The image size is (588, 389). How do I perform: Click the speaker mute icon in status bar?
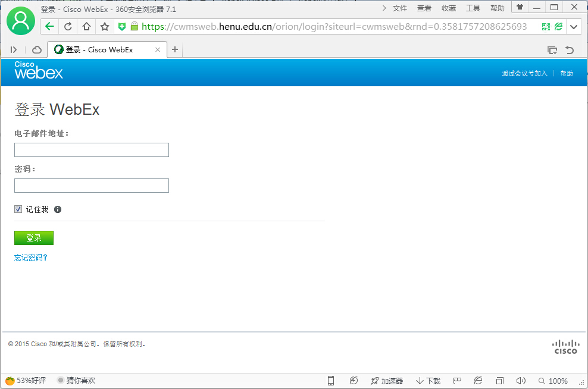coord(521,381)
